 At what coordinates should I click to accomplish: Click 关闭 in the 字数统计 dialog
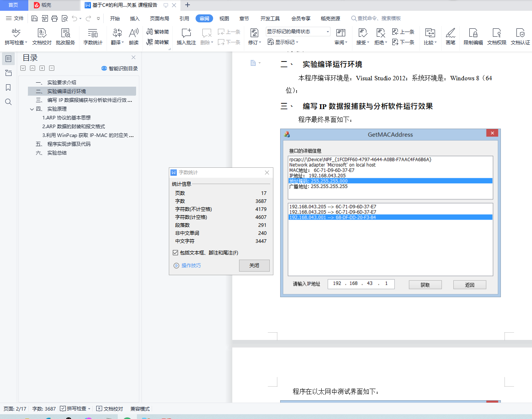tap(254, 266)
